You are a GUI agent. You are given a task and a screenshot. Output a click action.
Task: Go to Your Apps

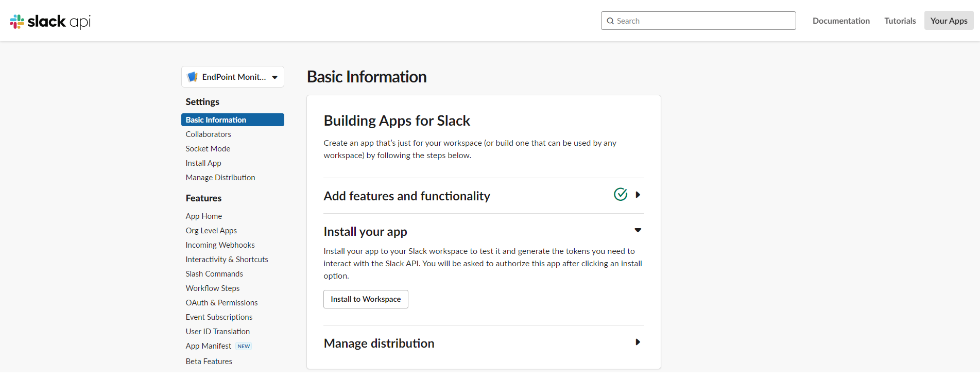949,21
